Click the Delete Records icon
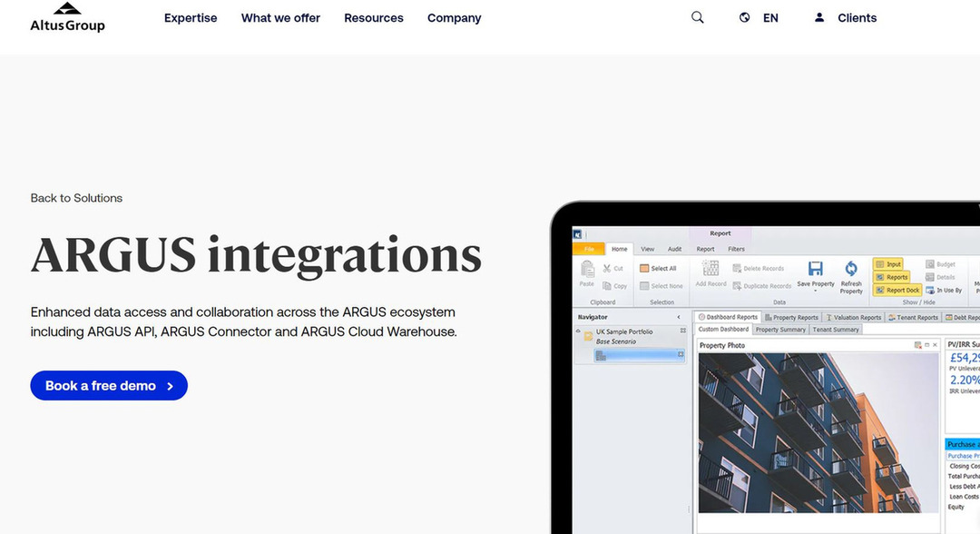 point(737,268)
